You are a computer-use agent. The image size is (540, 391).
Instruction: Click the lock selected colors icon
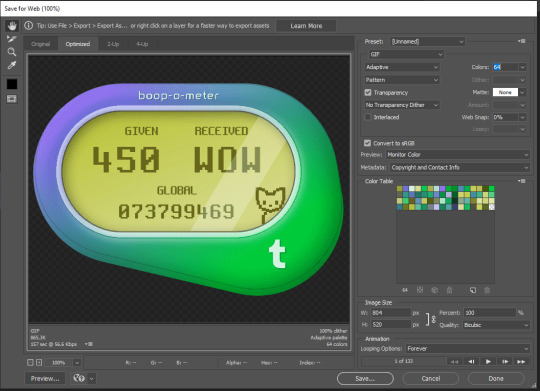449,290
